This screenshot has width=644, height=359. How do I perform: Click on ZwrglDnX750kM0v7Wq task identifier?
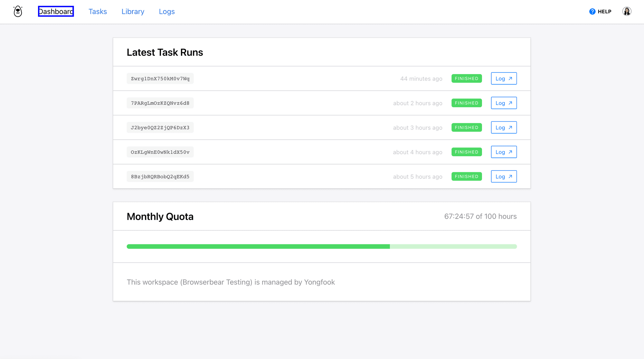point(160,79)
